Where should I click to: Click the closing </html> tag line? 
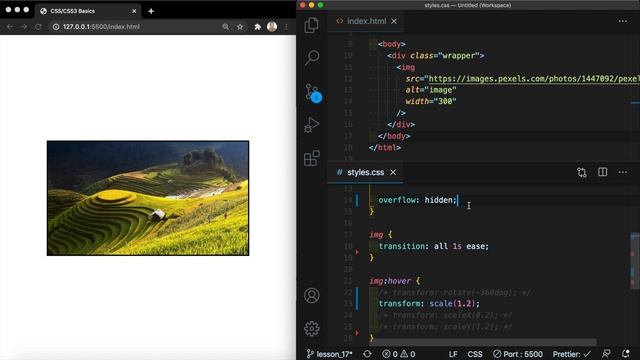pos(385,147)
